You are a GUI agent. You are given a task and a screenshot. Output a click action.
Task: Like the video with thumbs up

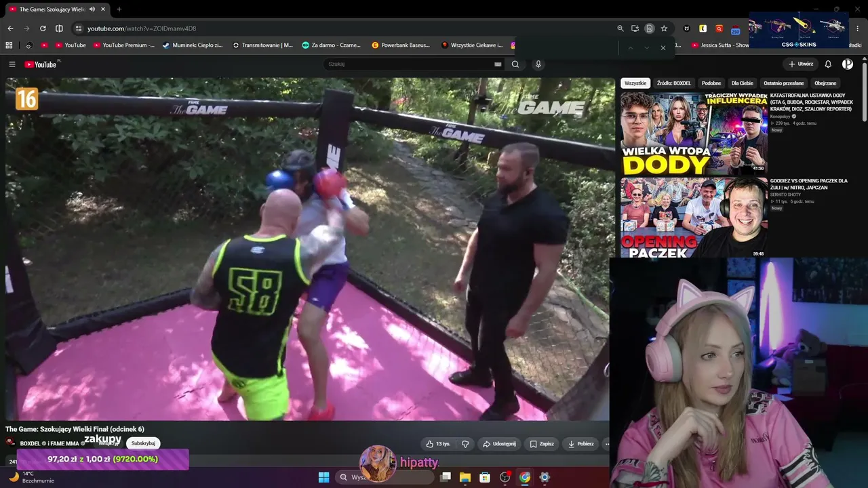437,444
